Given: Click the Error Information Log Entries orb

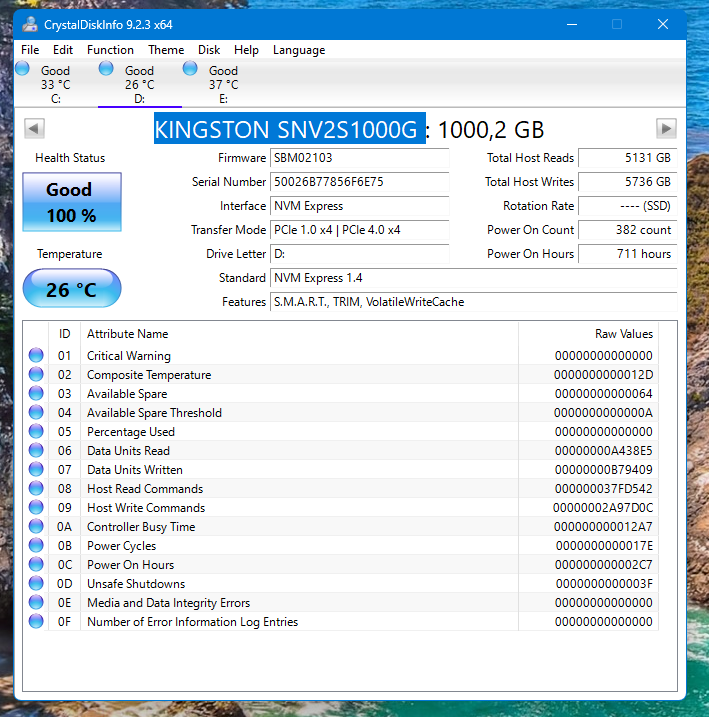Looking at the screenshot, I should [x=36, y=621].
